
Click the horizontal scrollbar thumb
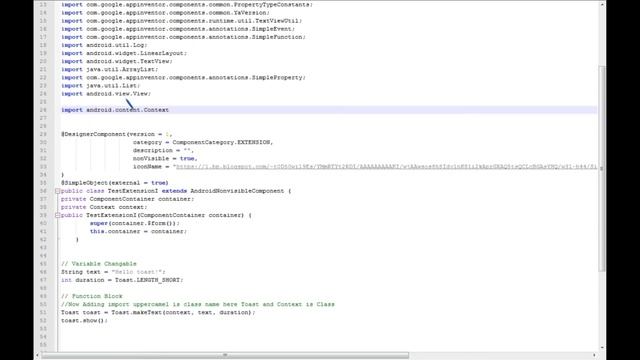pos(225,356)
